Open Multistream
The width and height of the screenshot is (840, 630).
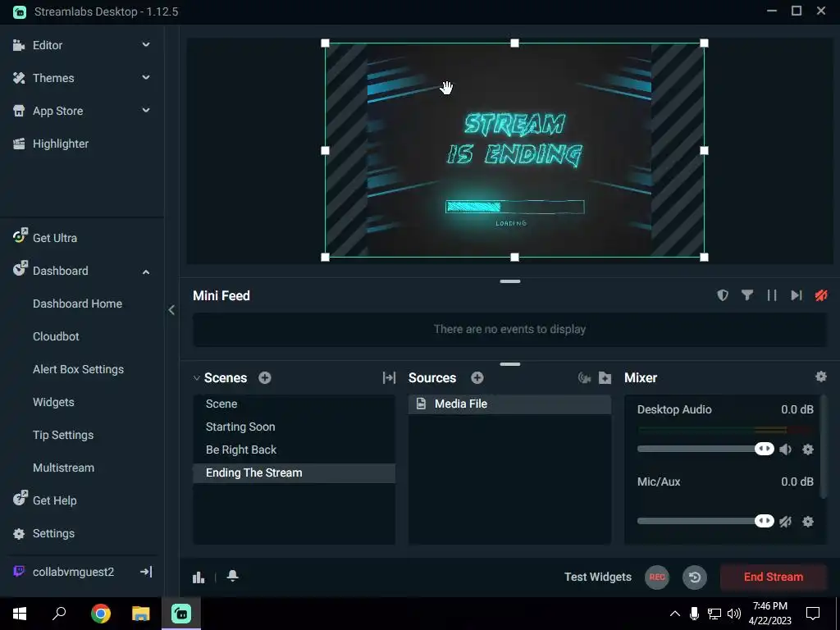[63, 468]
